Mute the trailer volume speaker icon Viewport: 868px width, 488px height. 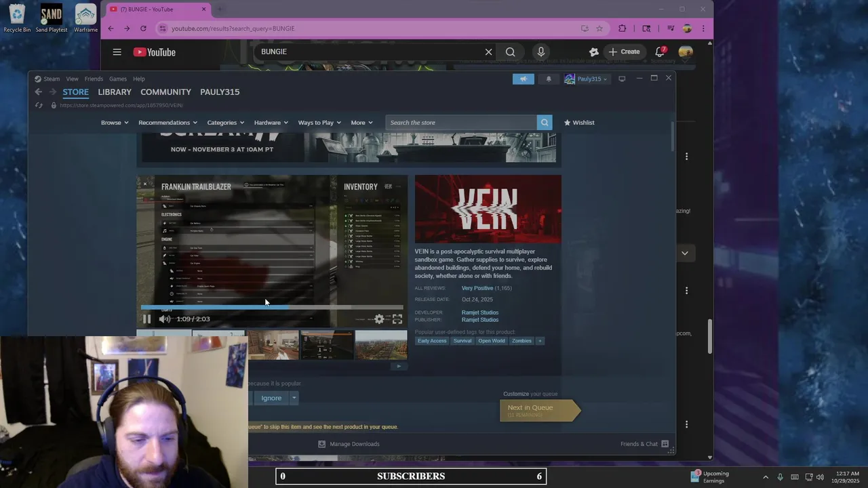[164, 319]
